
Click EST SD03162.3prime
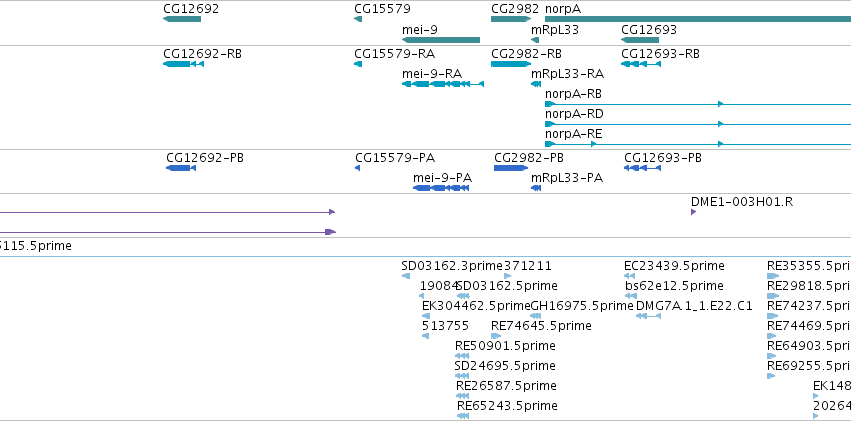tap(406, 276)
